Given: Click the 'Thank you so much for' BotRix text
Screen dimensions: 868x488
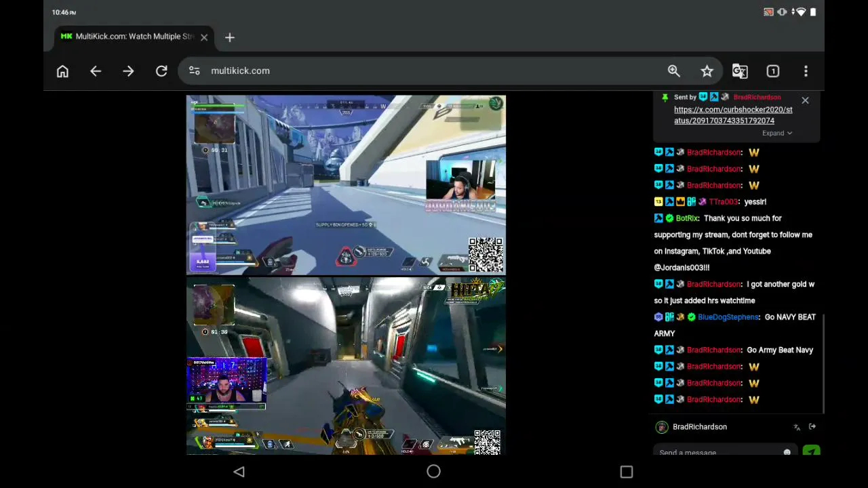Looking at the screenshot, I should [x=743, y=218].
